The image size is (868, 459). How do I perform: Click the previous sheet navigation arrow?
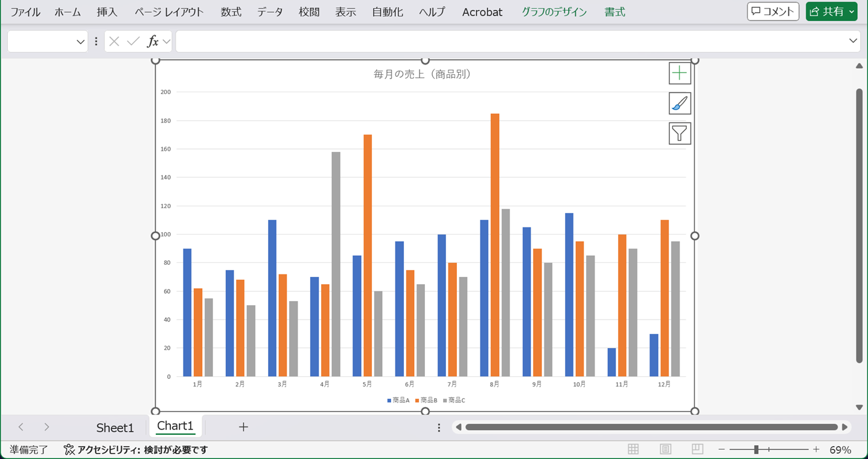21,426
